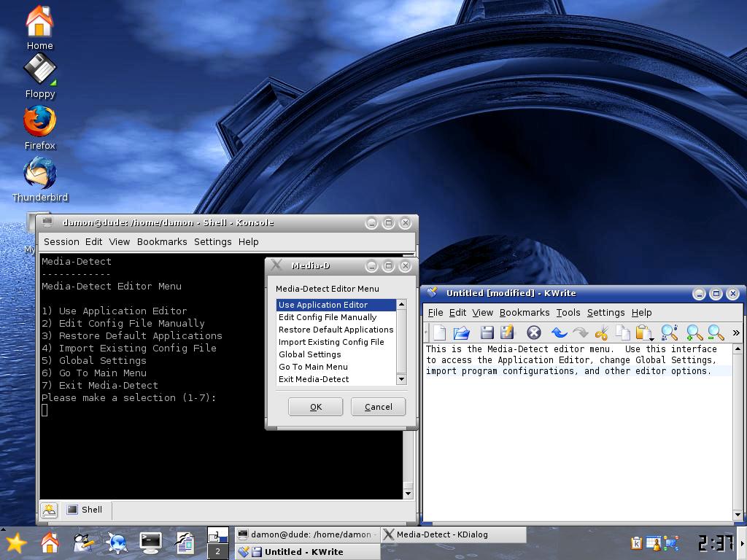This screenshot has width=747, height=560.
Task: Click the Save floppy icon in KWrite
Action: click(x=487, y=332)
